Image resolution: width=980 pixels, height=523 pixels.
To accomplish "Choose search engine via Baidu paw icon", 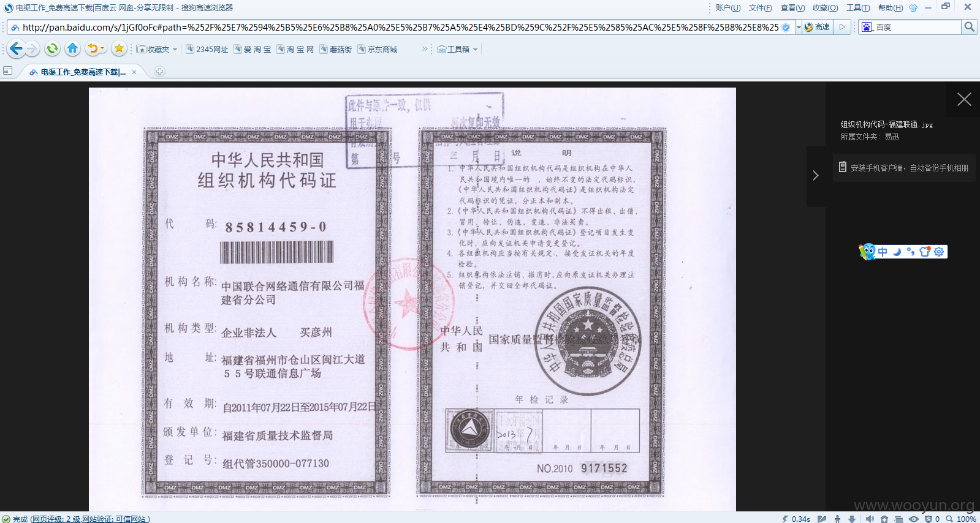I will 867,27.
